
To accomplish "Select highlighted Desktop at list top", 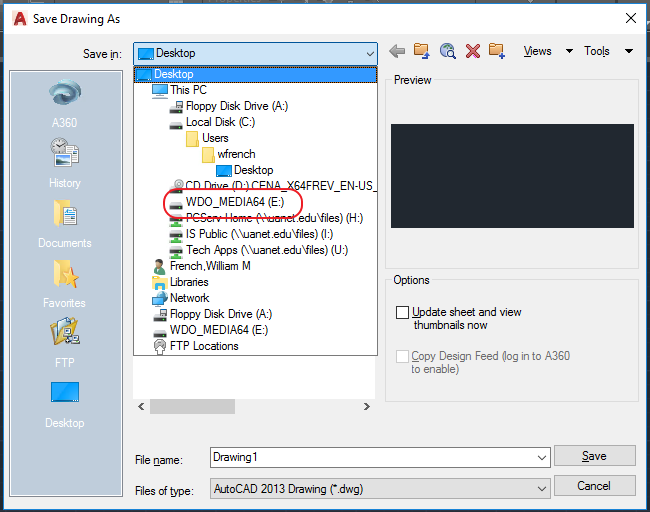I will tap(255, 74).
